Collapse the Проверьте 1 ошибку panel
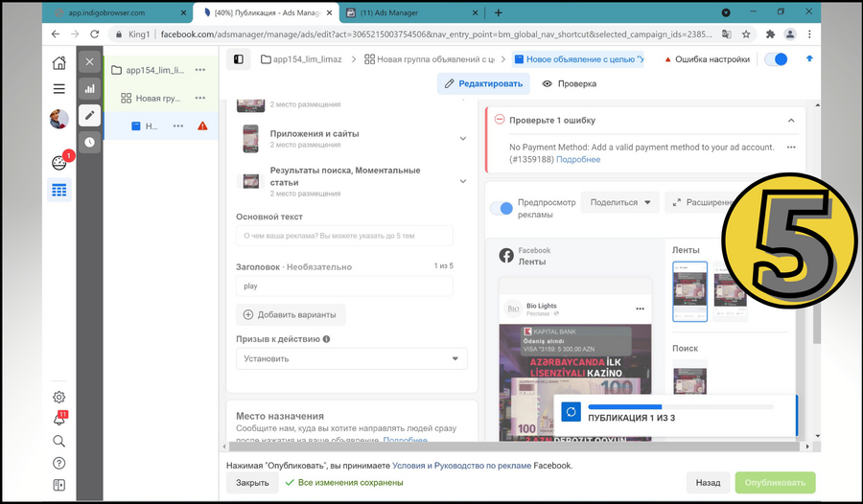The height and width of the screenshot is (504, 863). click(791, 121)
